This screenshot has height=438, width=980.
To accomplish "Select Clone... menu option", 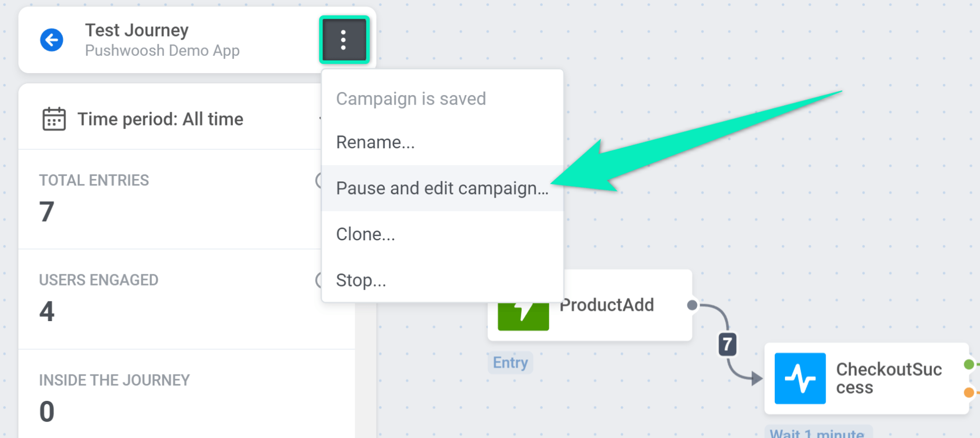I will click(x=365, y=234).
